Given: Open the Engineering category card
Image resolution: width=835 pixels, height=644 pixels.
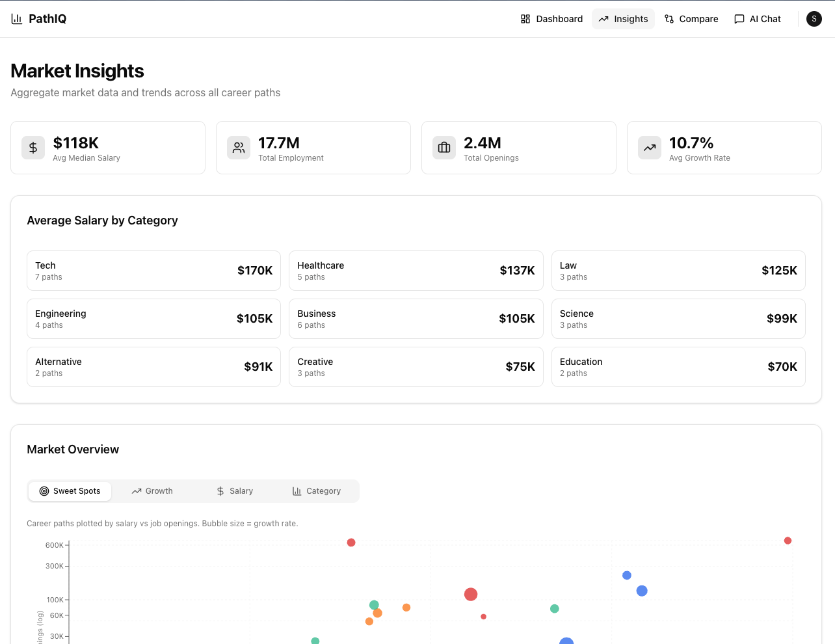Looking at the screenshot, I should coord(153,319).
